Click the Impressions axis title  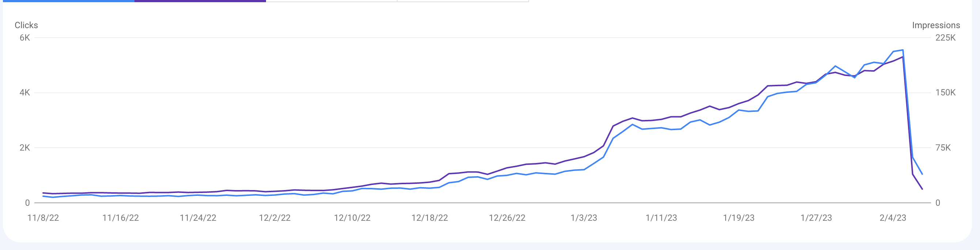936,25
